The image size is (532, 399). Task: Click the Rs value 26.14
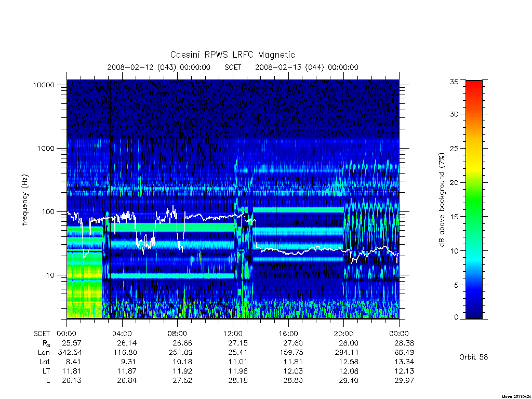127,343
